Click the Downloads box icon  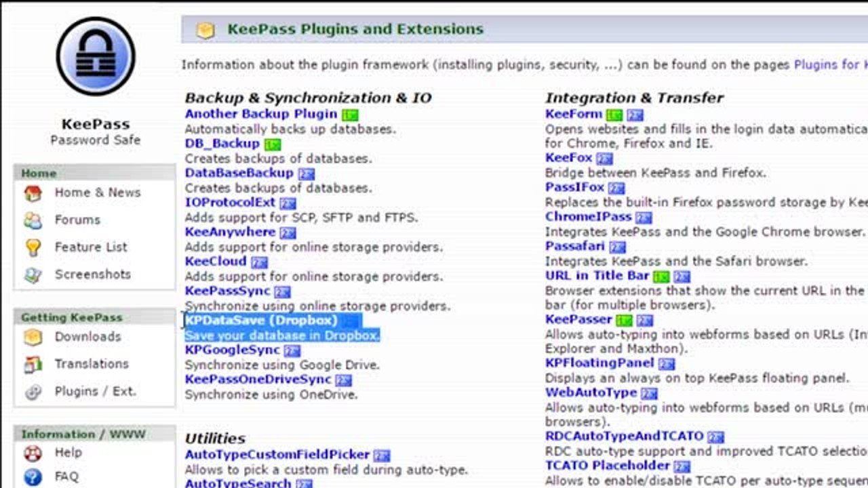[x=33, y=337]
